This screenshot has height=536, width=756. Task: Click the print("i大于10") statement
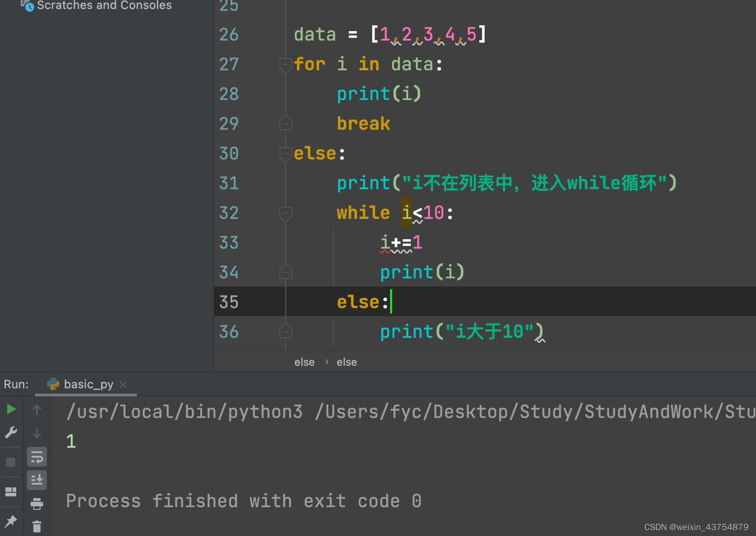(x=462, y=332)
